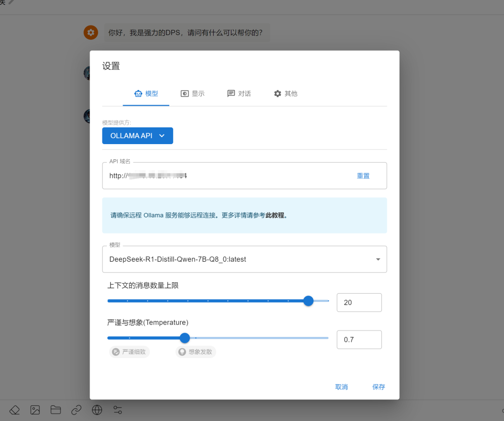The image size is (504, 421).
Task: Open the 对话 settings tab
Action: coord(239,93)
